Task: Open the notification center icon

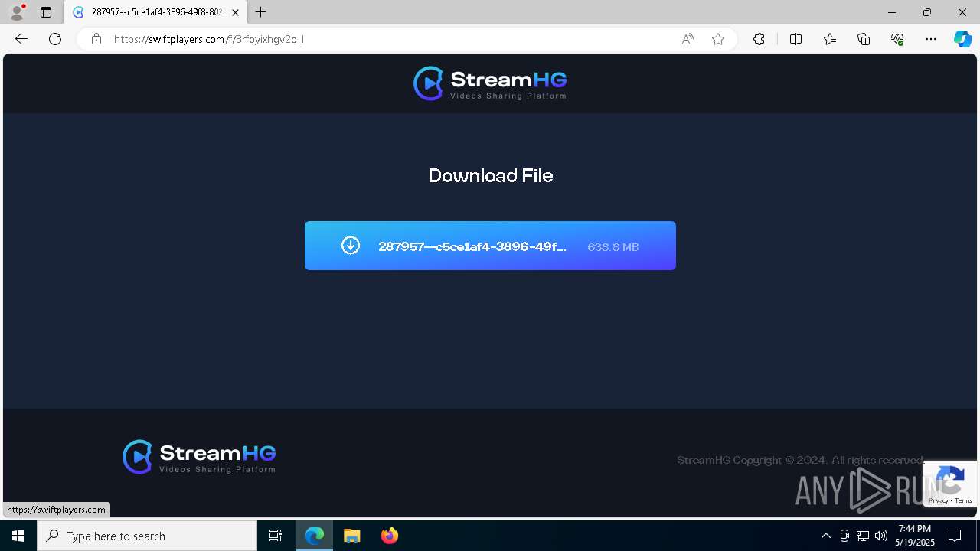Action: 955,536
